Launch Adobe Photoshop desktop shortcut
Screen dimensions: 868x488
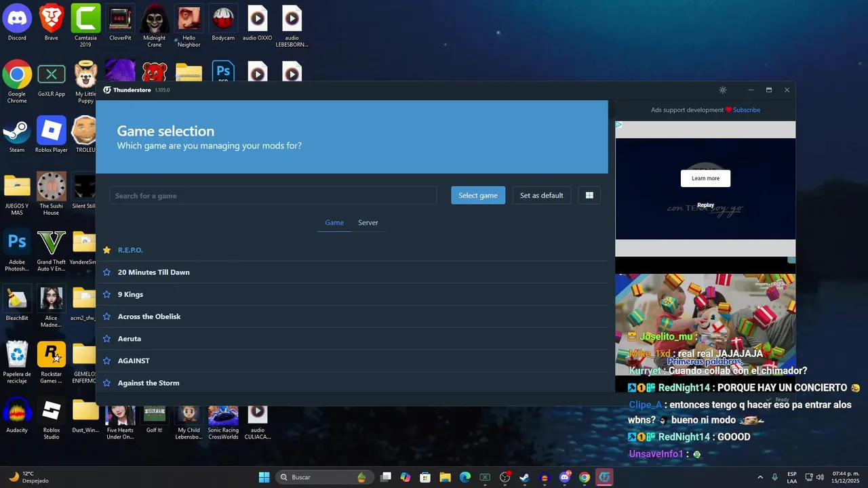click(x=17, y=249)
